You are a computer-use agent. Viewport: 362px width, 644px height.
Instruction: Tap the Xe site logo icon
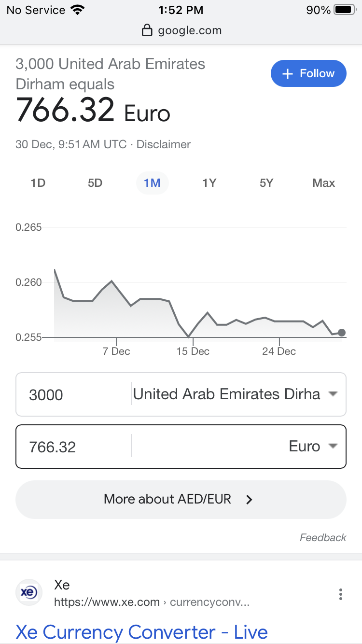[29, 592]
